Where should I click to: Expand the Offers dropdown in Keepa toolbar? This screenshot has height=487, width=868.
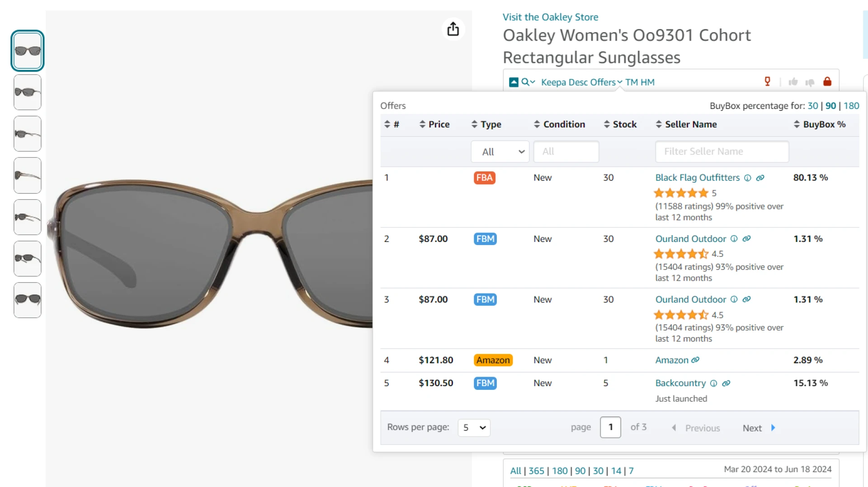tap(603, 82)
